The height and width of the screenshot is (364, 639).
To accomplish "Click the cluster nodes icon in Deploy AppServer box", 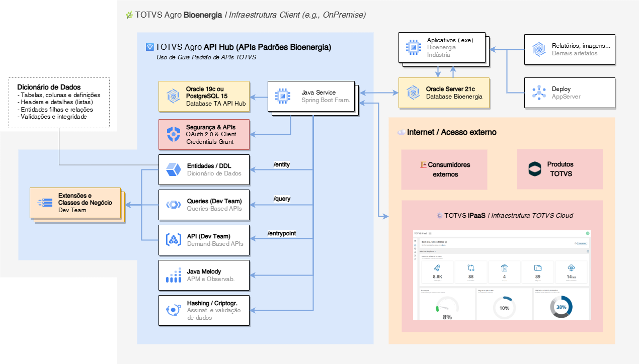I will click(x=539, y=93).
